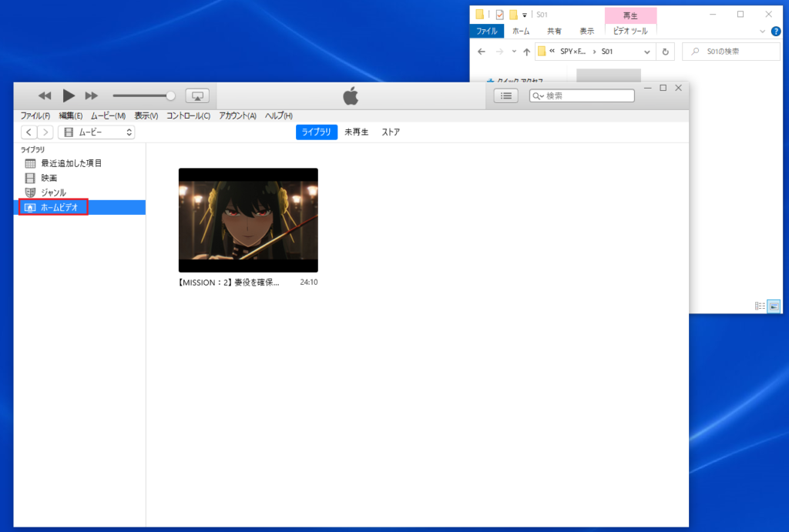
Task: Click the 24:10 video duration text
Action: coord(309,283)
